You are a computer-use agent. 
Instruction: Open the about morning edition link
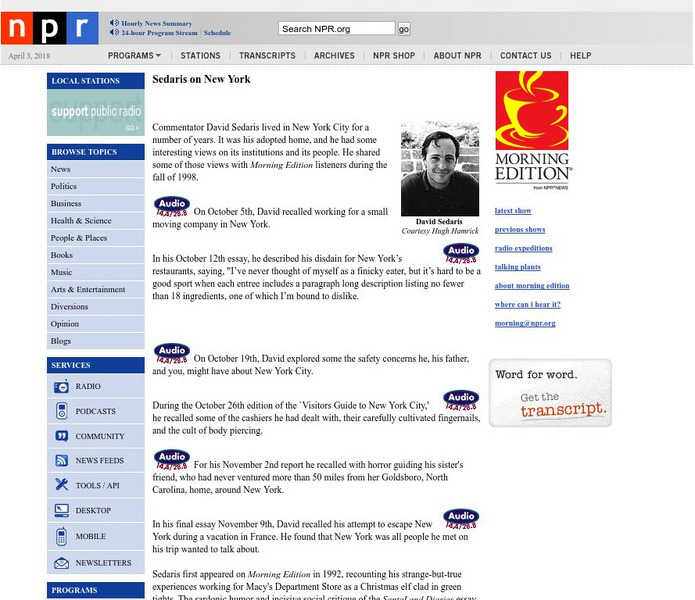pyautogui.click(x=532, y=286)
